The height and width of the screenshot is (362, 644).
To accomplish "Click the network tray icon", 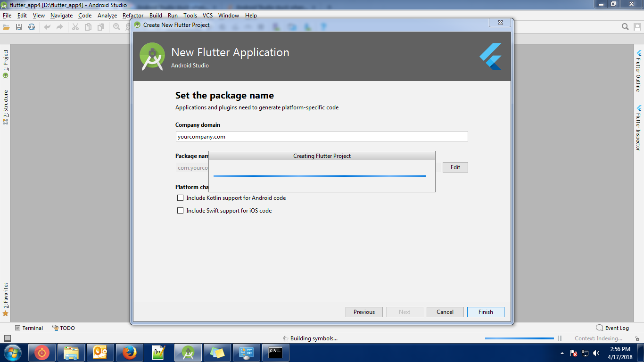I will click(x=585, y=353).
